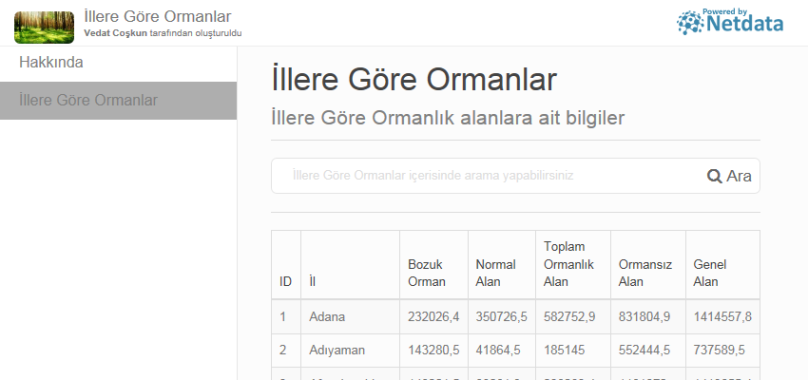
Task: Click the value 552444,5
Action: (x=644, y=350)
